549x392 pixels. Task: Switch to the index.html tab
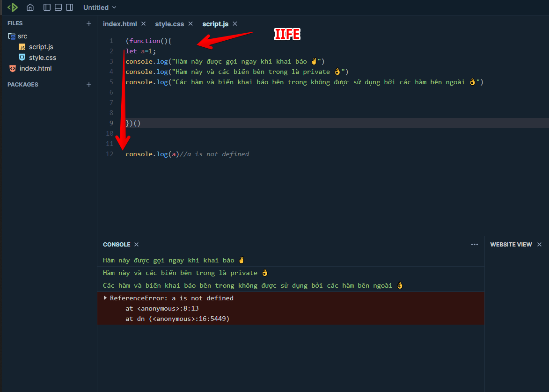120,23
